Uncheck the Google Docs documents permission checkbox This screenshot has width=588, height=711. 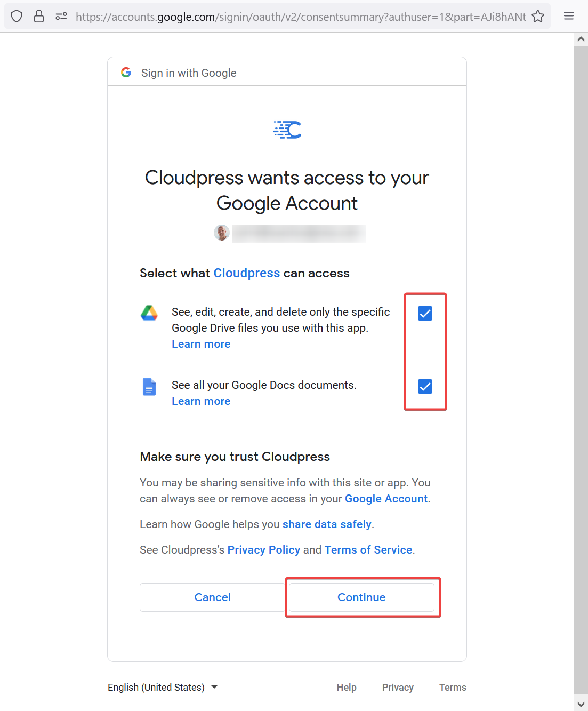tap(425, 386)
